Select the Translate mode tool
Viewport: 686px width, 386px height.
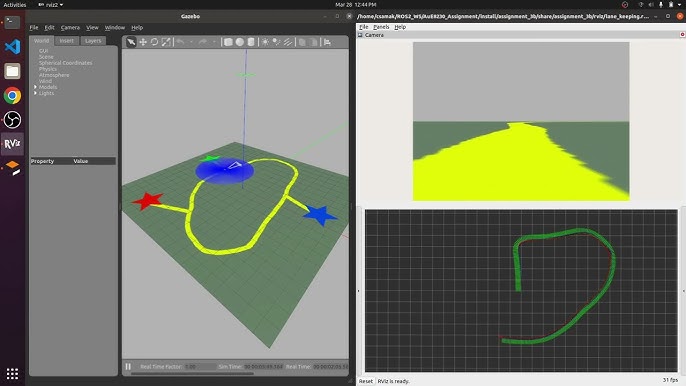click(x=143, y=42)
